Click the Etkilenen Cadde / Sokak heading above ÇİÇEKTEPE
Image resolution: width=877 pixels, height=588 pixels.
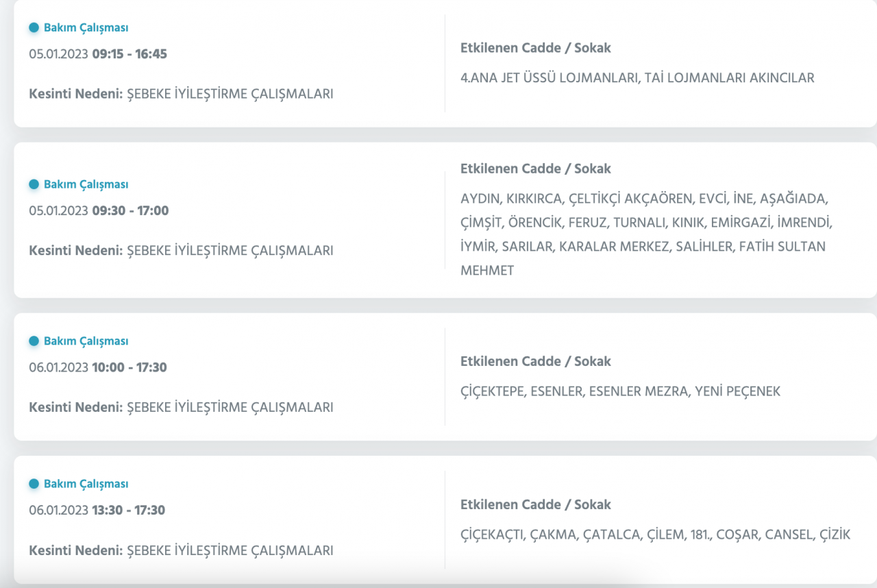tap(535, 361)
